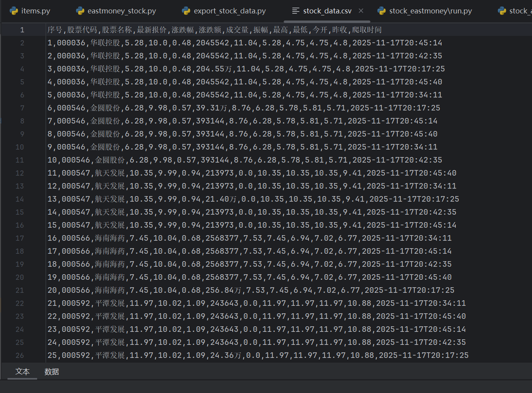Click row starting 16,000566,海南海药

click(x=249, y=238)
